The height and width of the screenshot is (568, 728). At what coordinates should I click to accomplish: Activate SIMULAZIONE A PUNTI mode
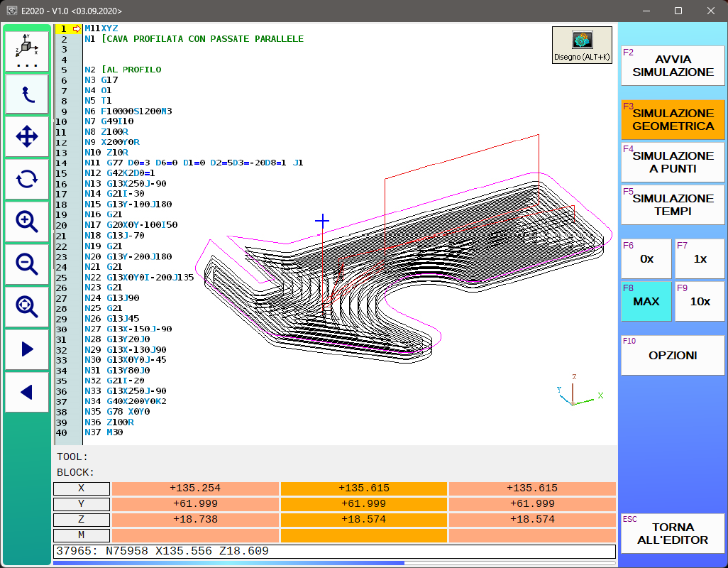point(672,162)
